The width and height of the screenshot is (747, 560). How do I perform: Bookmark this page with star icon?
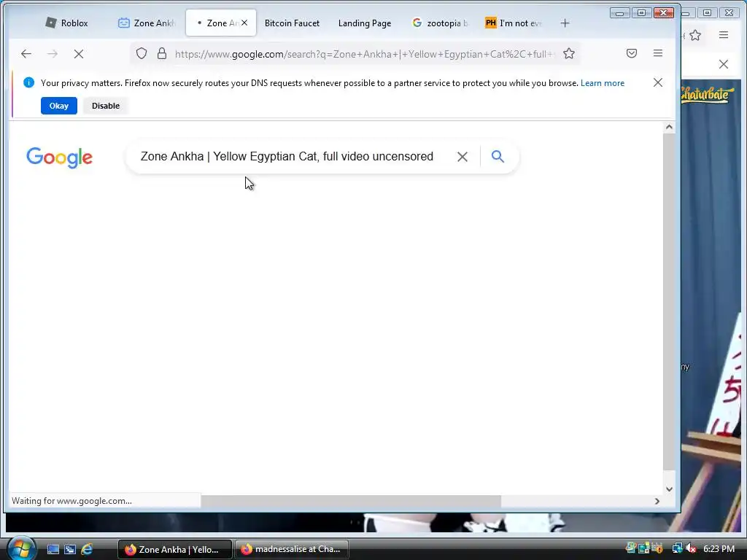(x=569, y=53)
